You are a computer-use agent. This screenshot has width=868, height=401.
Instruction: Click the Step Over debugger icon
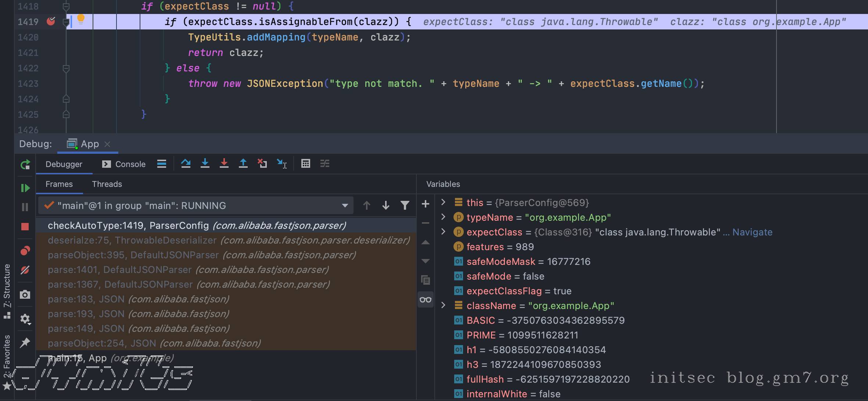[x=186, y=164]
